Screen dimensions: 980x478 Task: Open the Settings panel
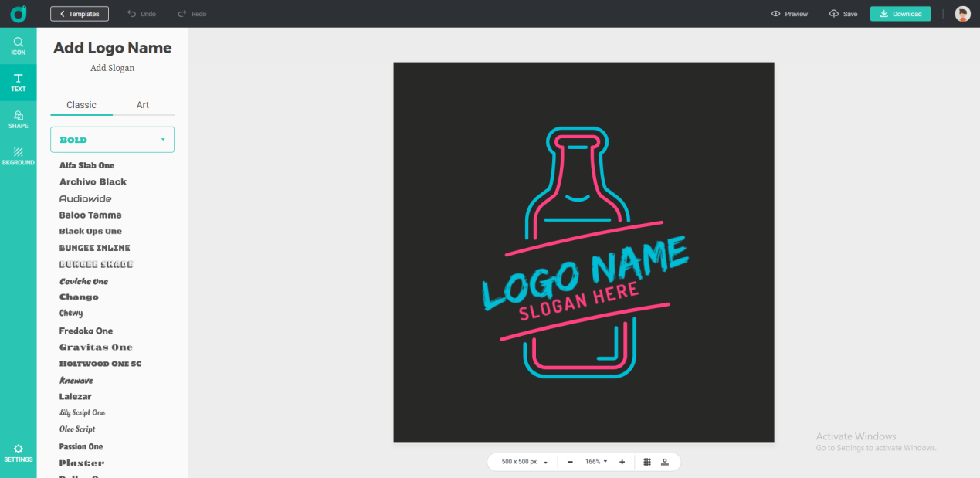coord(18,453)
